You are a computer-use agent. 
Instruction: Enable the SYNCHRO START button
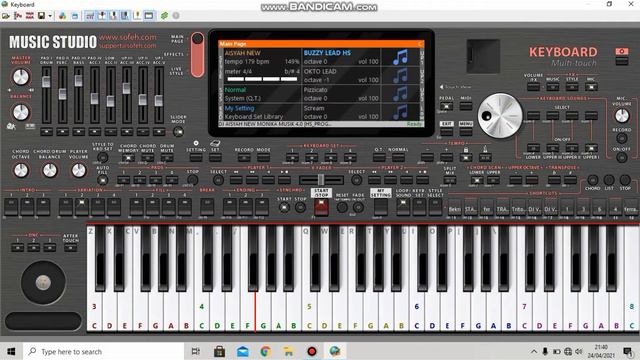pyautogui.click(x=284, y=207)
